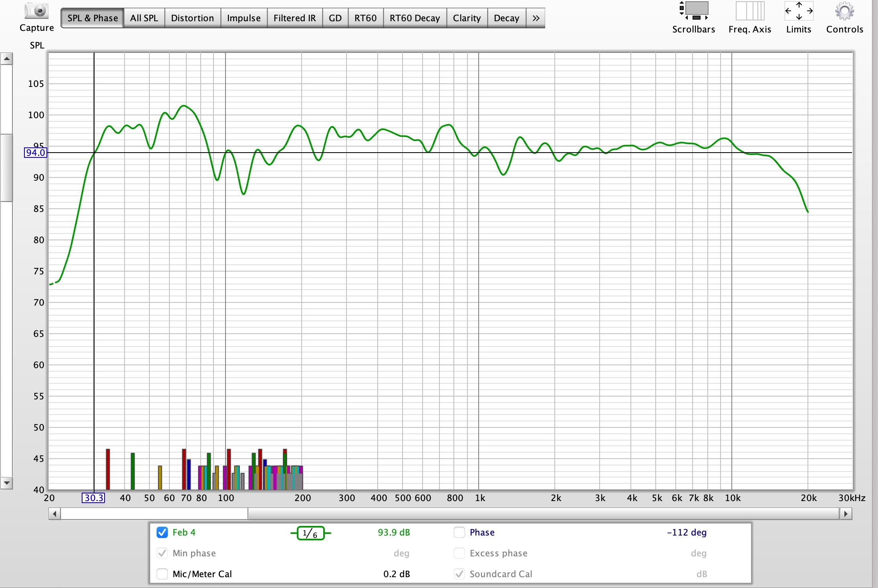Open the Clarity tab
This screenshot has height=588, width=878.
click(467, 18)
